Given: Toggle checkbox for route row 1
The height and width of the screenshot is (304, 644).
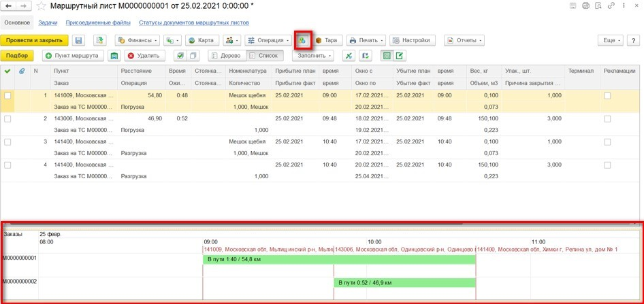Looking at the screenshot, I should coord(7,96).
